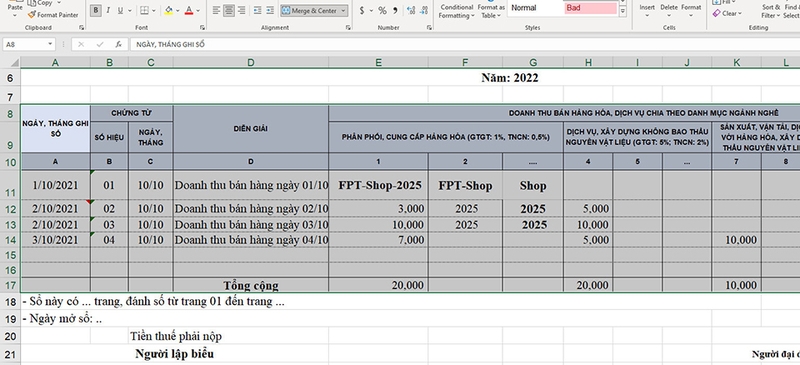Expand Name Box dropdown
This screenshot has width=800, height=365.
(x=50, y=44)
